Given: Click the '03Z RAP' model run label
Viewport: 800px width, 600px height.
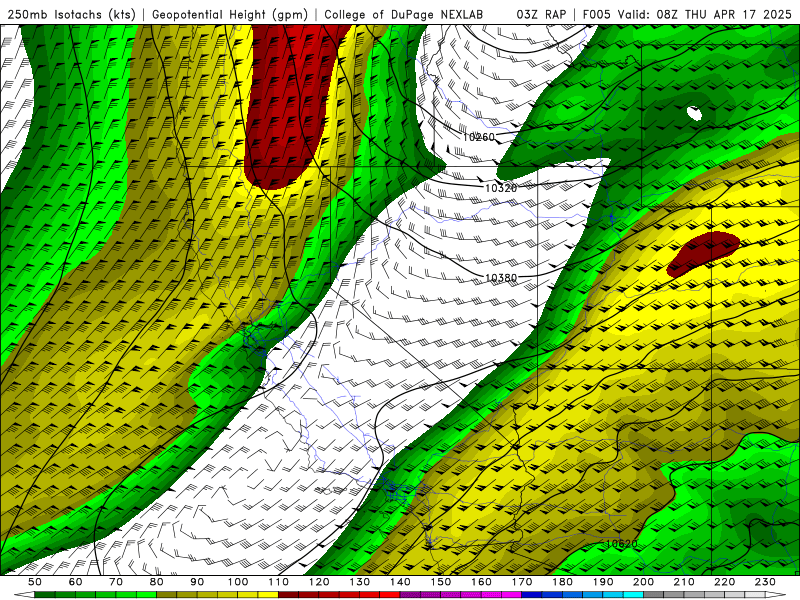Looking at the screenshot, I should coord(541,15).
